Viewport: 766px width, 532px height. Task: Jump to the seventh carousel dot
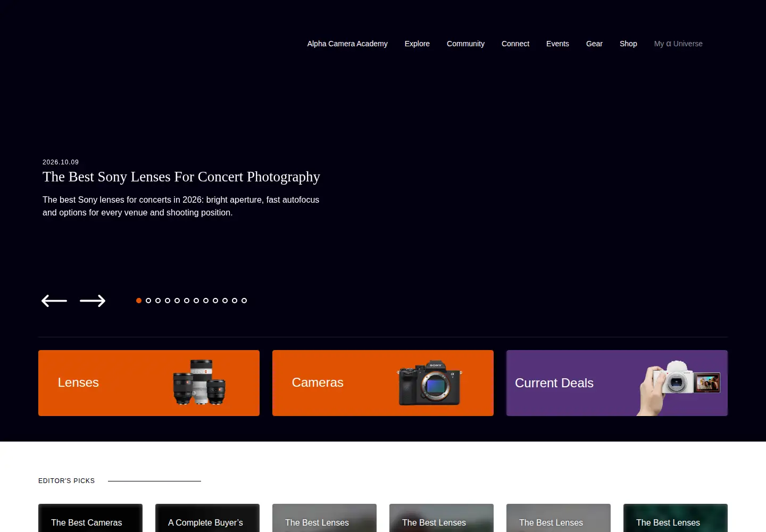(x=196, y=301)
